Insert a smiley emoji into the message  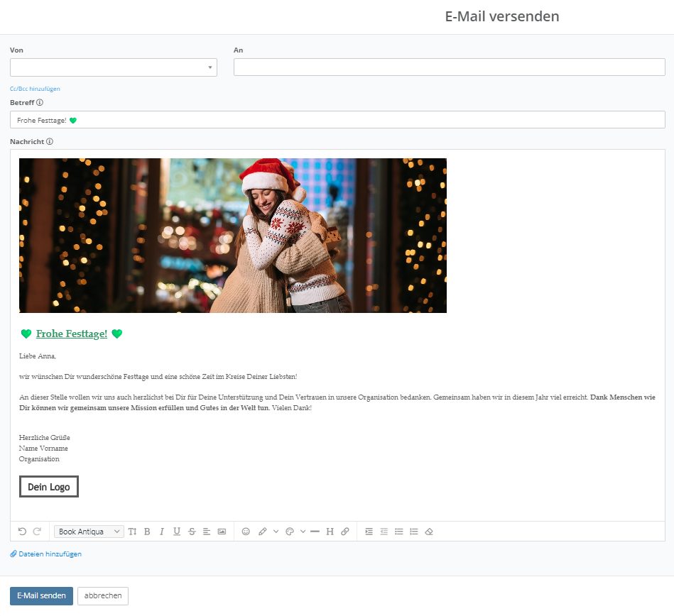(x=246, y=531)
